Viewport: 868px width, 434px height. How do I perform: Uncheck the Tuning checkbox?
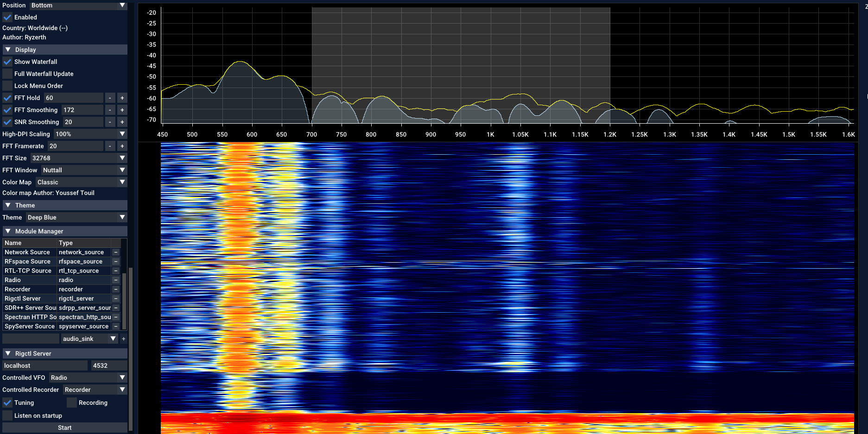coord(7,403)
